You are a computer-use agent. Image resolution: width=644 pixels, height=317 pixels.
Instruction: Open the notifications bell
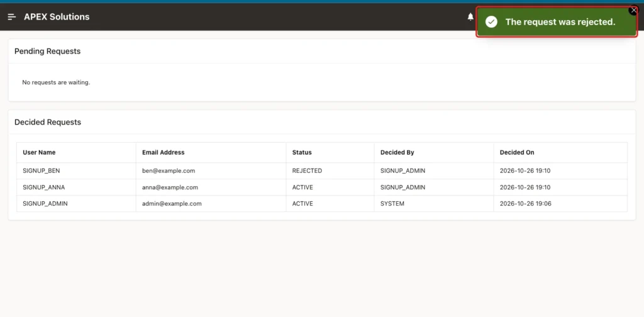(x=470, y=17)
